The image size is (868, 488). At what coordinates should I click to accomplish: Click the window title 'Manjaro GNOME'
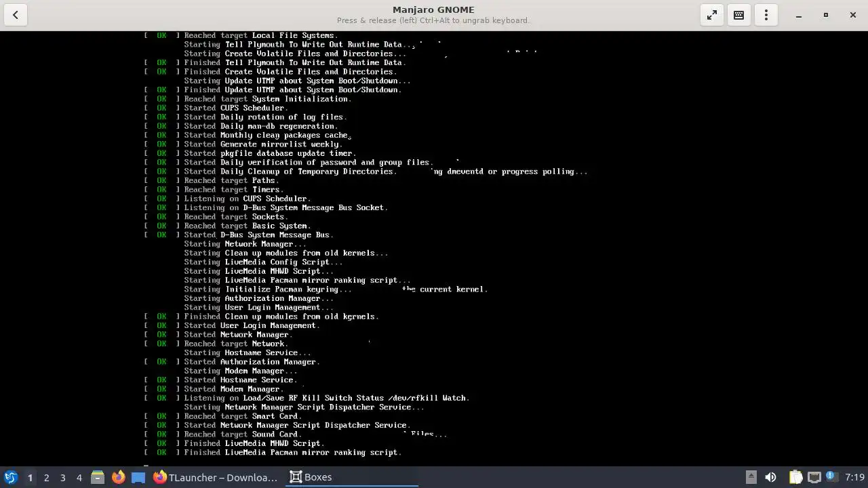[x=433, y=9]
